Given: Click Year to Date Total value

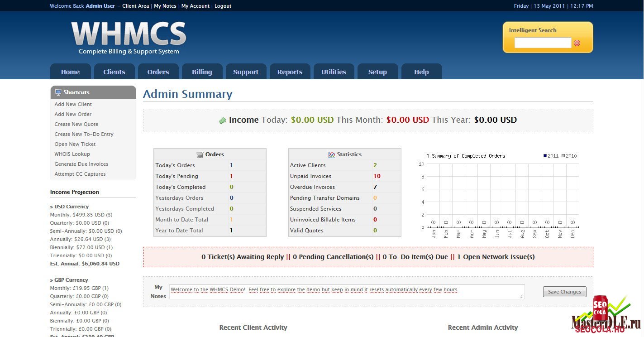Looking at the screenshot, I should 231,231.
